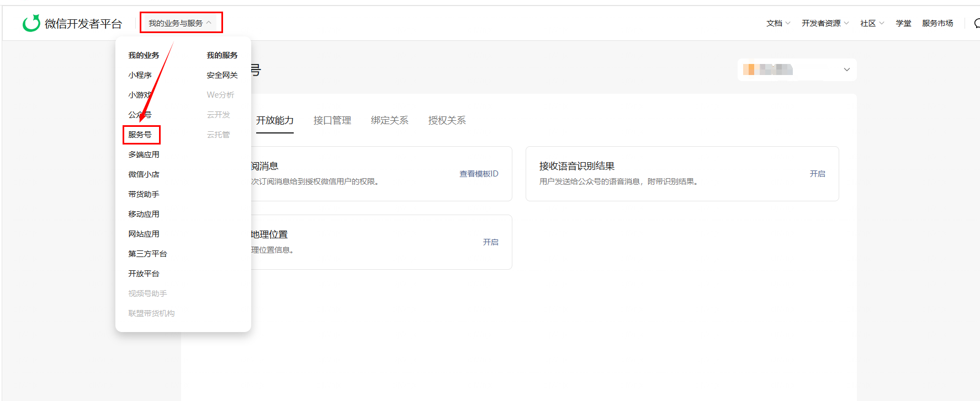Enable 接收语音识别结果 with 开启
The width and height of the screenshot is (980, 401).
point(817,174)
